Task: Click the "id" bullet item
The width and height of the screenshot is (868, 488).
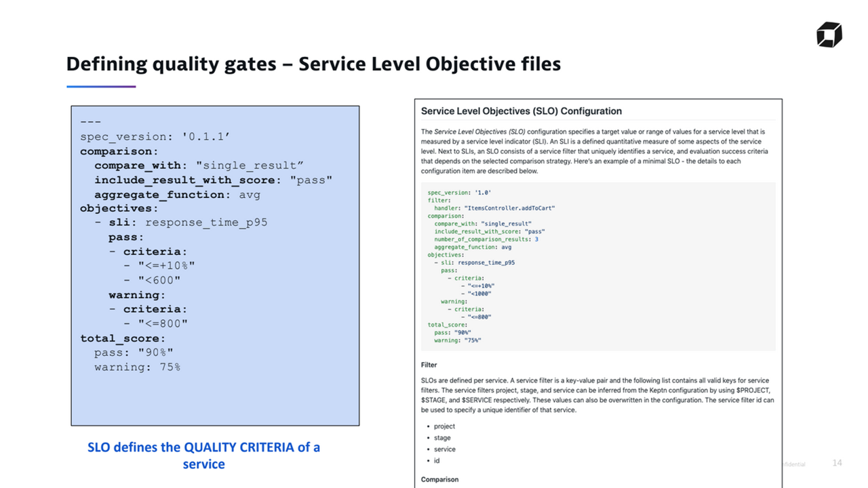Action: (437, 461)
